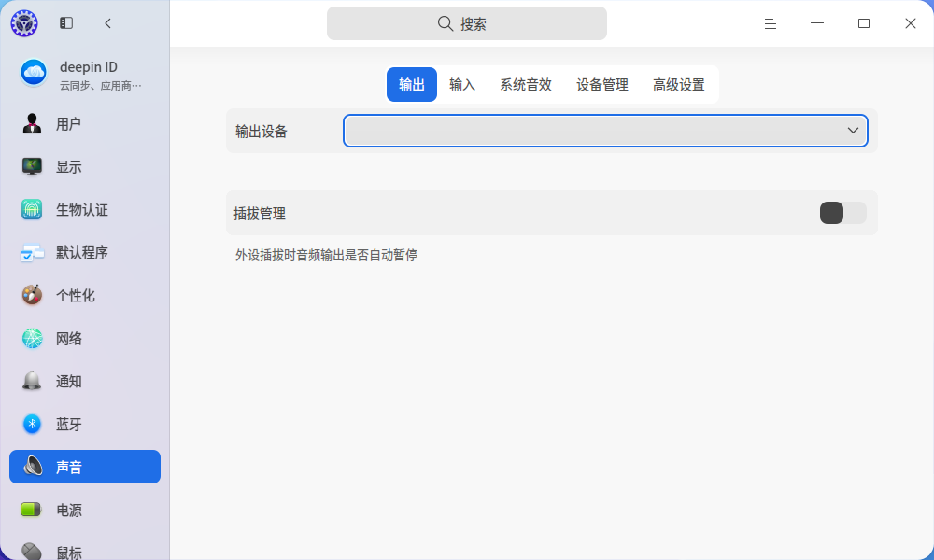934x560 pixels.
Task: Open the deepin ID cloud icon
Action: coord(34,73)
